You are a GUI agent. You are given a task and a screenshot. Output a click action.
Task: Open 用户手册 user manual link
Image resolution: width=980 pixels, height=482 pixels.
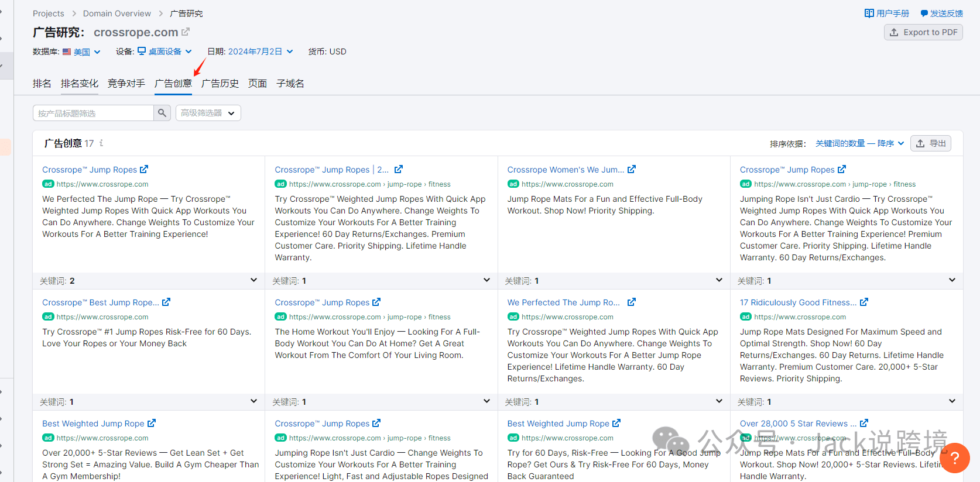pyautogui.click(x=887, y=13)
